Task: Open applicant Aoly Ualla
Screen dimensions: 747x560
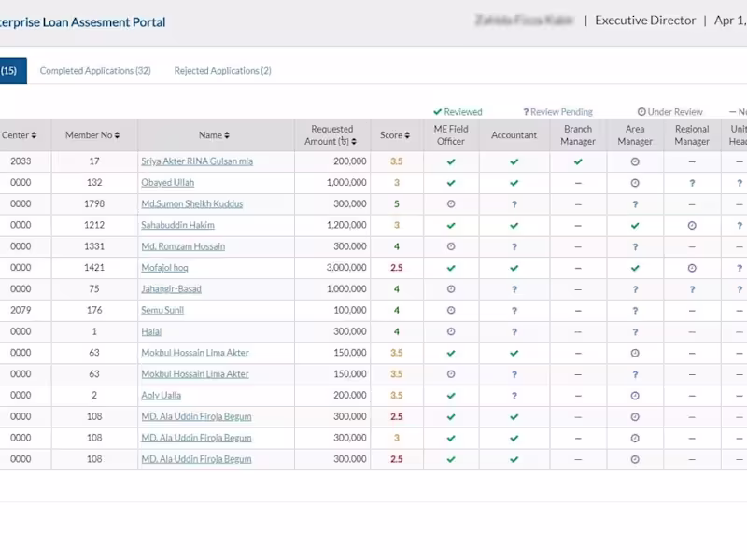Action: 161,395
